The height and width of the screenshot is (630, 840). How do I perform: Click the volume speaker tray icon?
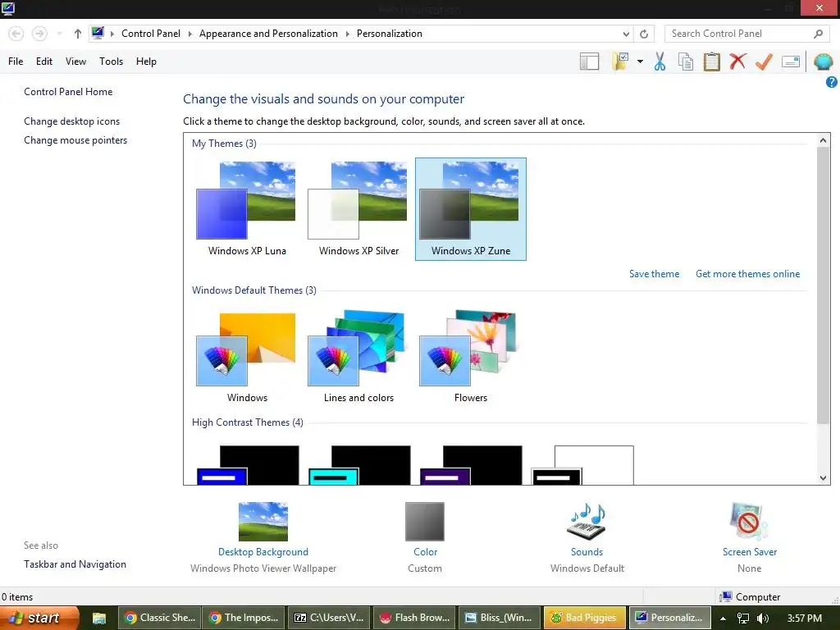pos(762,619)
